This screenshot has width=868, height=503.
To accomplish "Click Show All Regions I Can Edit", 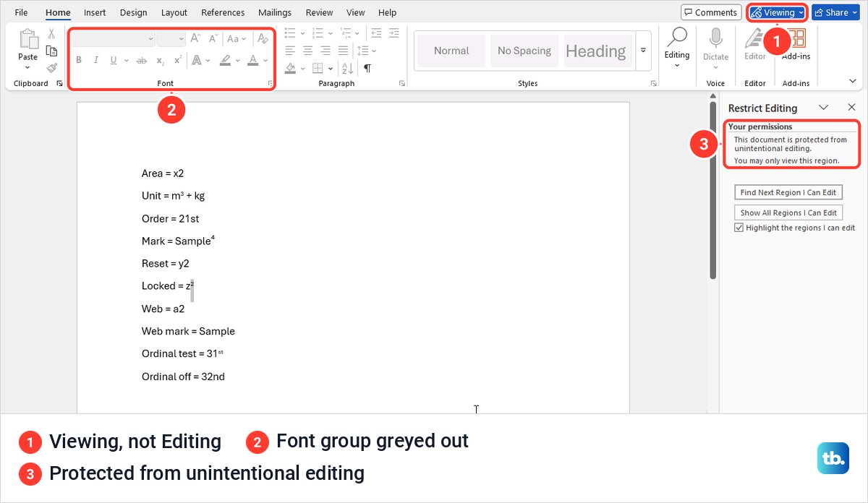I will point(788,212).
